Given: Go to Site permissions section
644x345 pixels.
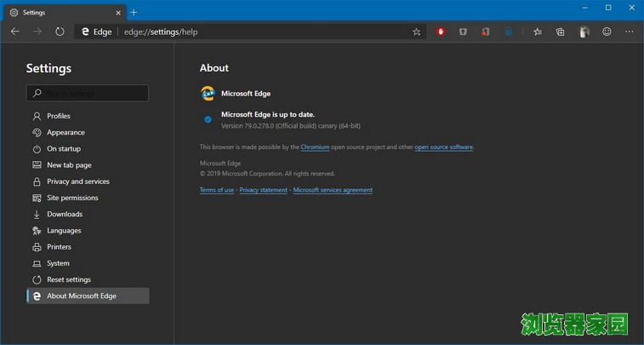Looking at the screenshot, I should click(72, 198).
